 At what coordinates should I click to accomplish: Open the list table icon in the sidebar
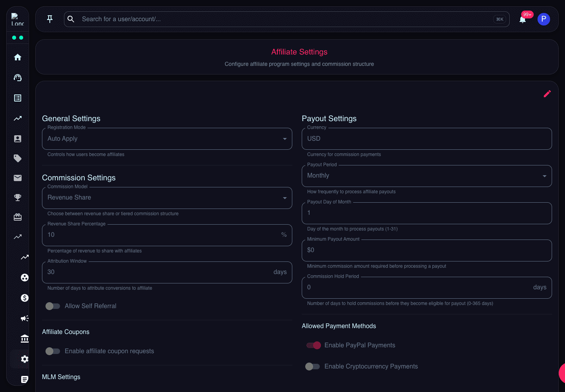point(18,98)
